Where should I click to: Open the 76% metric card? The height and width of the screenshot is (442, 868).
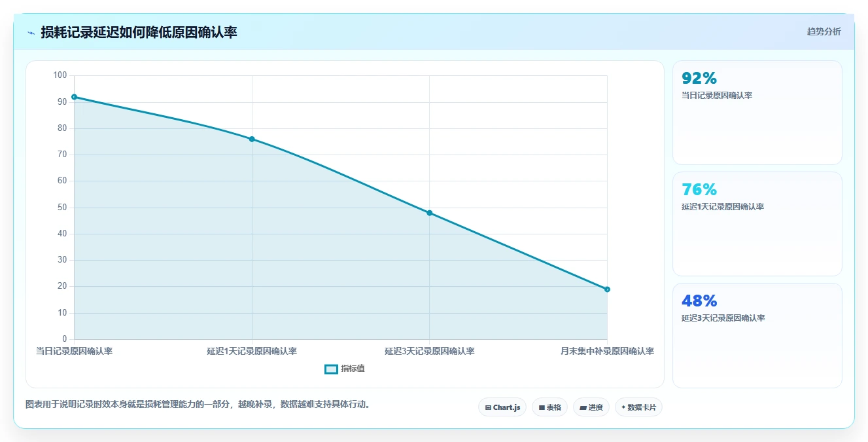pyautogui.click(x=757, y=224)
